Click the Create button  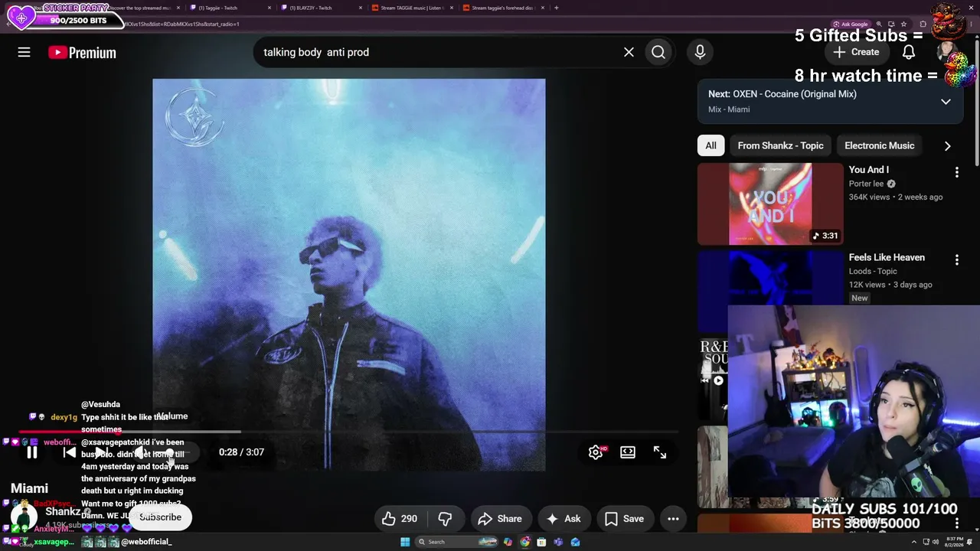pos(857,52)
